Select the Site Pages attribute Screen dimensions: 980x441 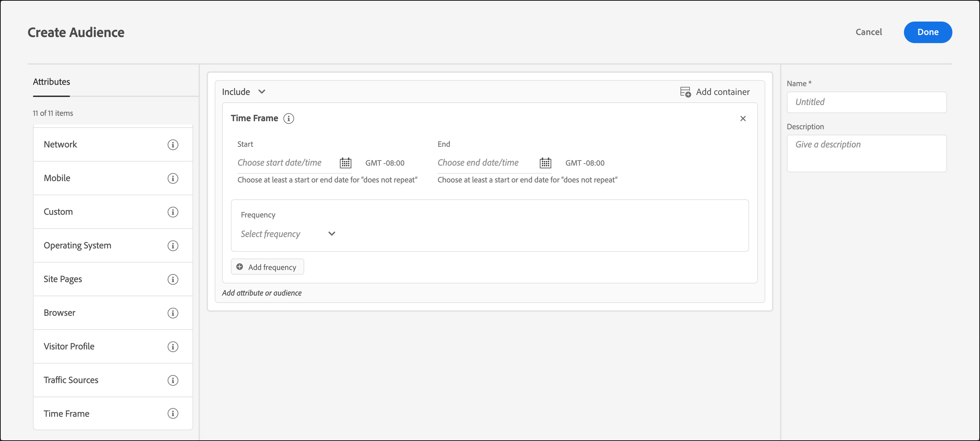(x=63, y=279)
